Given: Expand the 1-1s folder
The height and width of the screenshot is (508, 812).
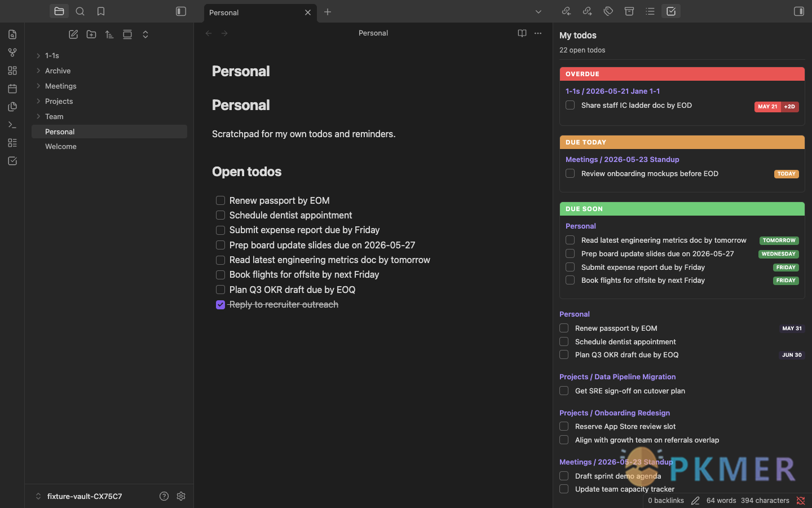Looking at the screenshot, I should pyautogui.click(x=38, y=55).
